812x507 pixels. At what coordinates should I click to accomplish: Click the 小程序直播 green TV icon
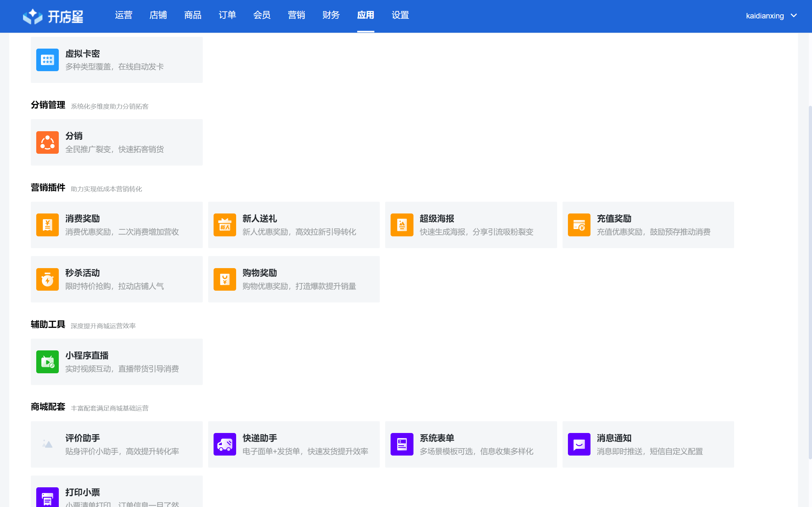point(47,362)
